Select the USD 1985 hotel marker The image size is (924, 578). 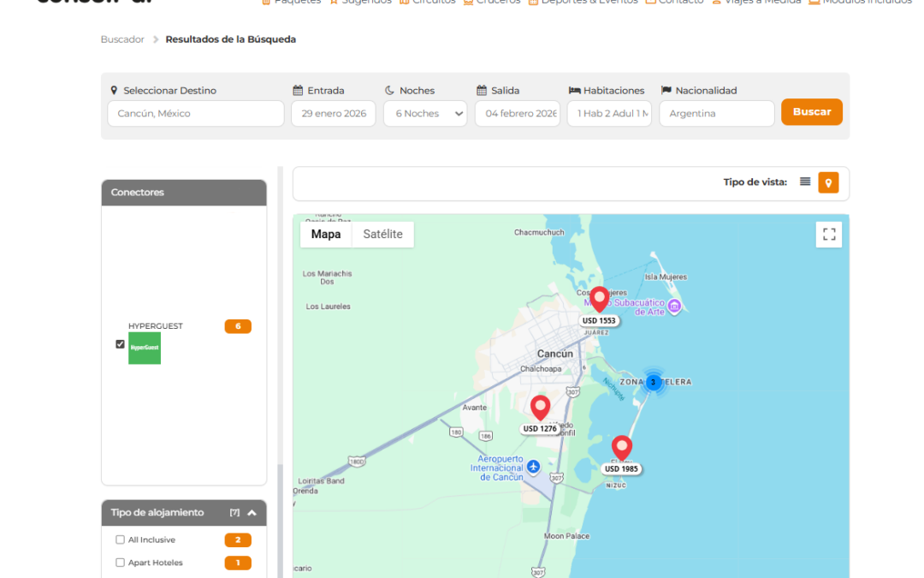pyautogui.click(x=622, y=448)
